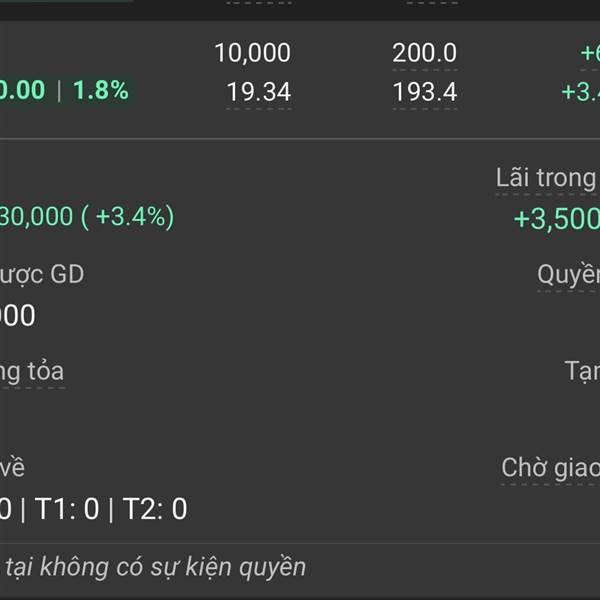
Task: Click the về label above T values
Action: 12,468
